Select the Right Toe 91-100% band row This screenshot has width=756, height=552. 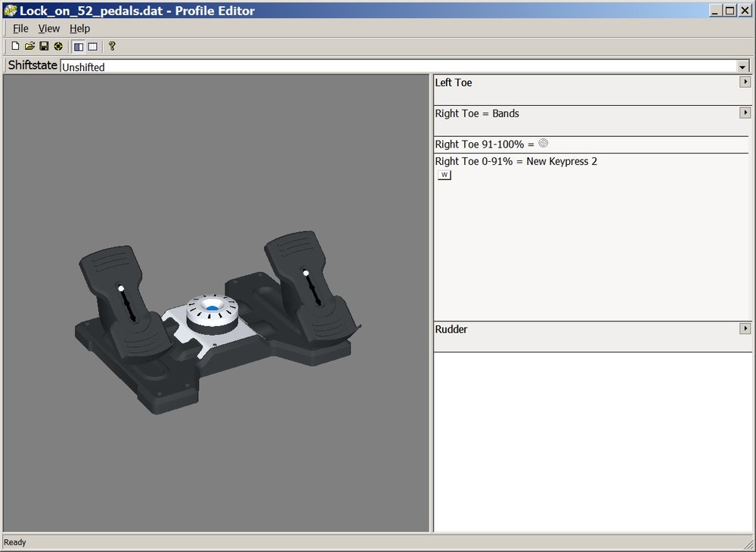click(x=591, y=144)
